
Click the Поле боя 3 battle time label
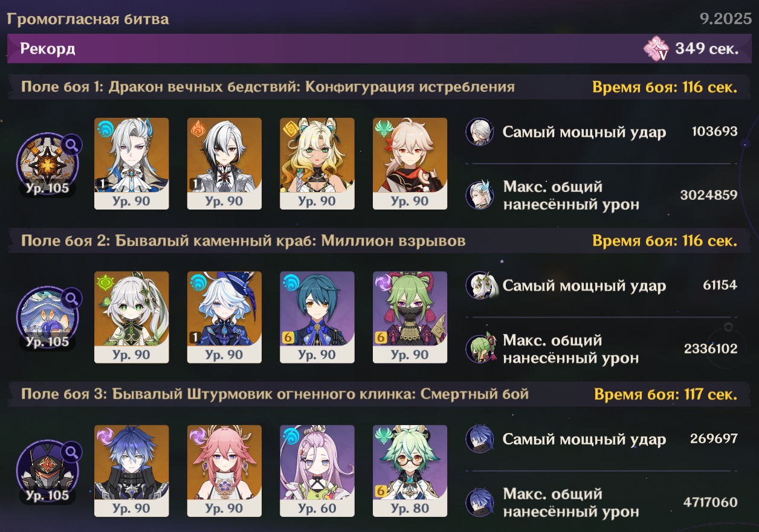tap(665, 395)
